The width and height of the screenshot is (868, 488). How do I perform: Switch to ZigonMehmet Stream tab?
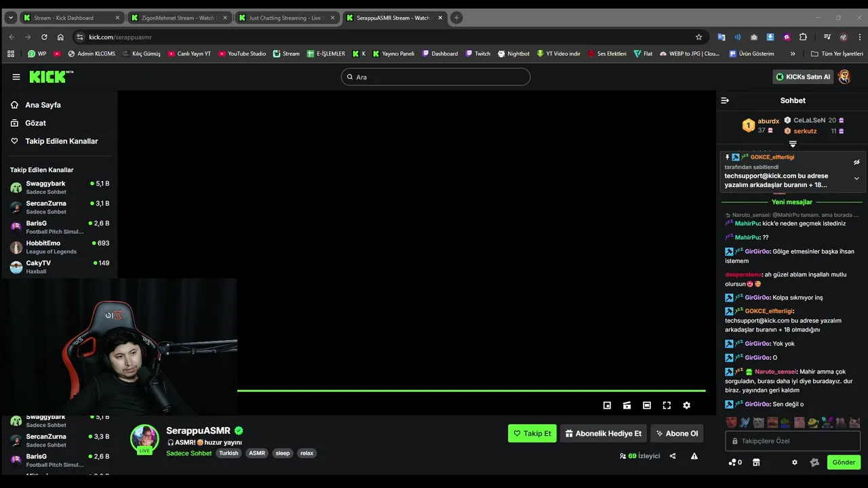point(179,18)
